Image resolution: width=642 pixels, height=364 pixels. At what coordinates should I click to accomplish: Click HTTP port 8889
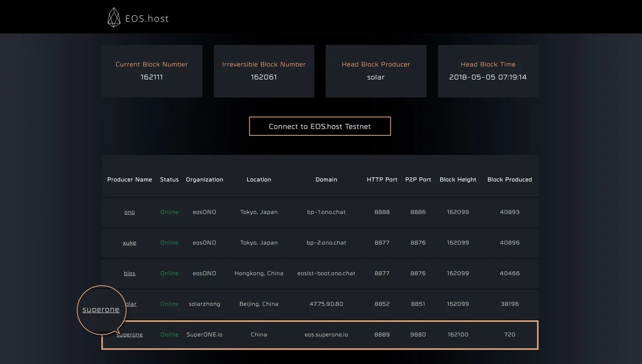click(382, 334)
